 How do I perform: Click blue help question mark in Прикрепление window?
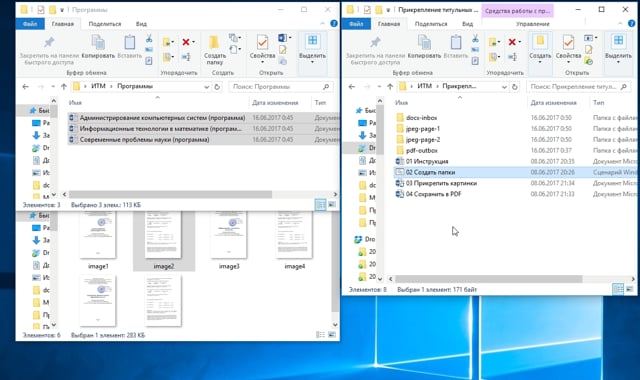point(631,24)
